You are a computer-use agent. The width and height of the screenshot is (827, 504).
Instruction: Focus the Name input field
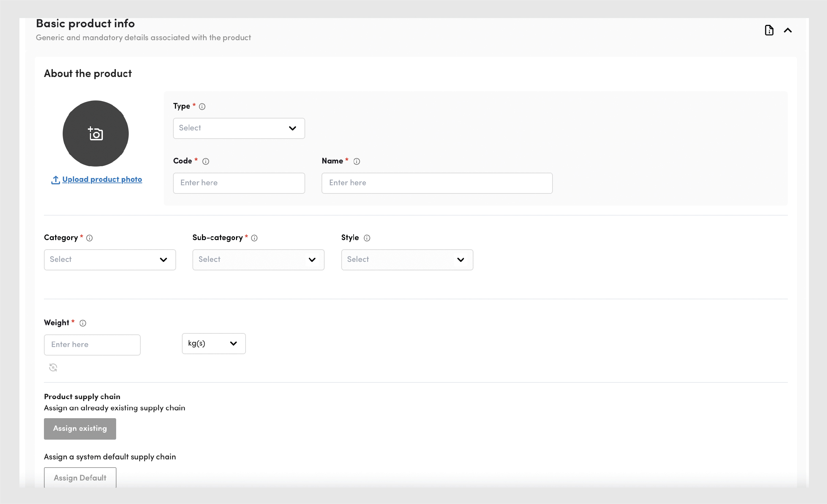(x=437, y=183)
